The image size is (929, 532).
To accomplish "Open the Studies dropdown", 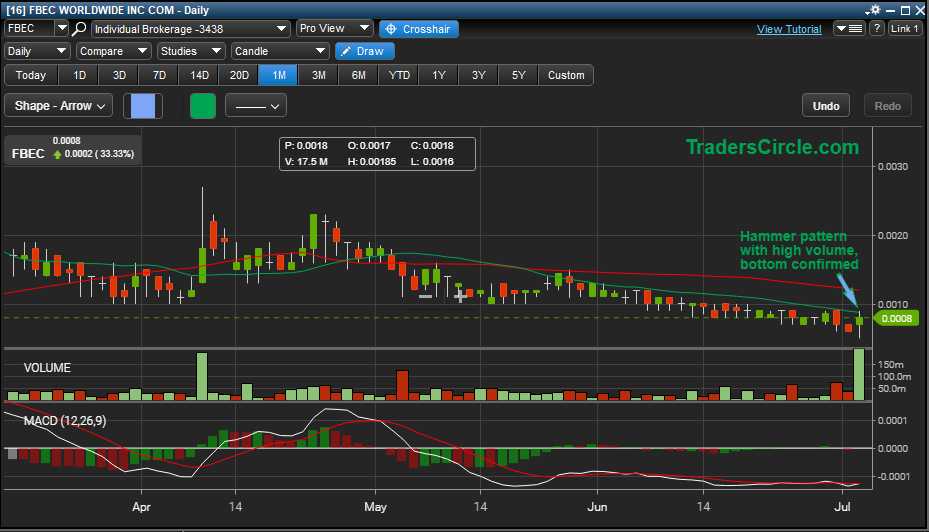I will [191, 52].
